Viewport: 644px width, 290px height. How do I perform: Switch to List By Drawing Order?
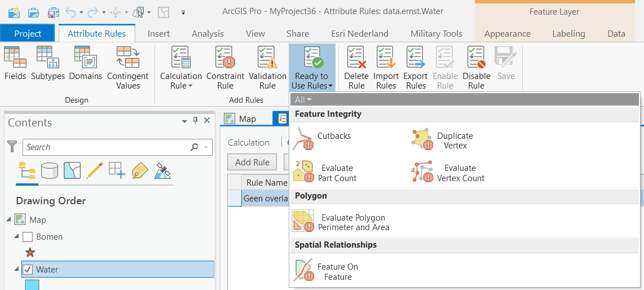click(x=28, y=170)
